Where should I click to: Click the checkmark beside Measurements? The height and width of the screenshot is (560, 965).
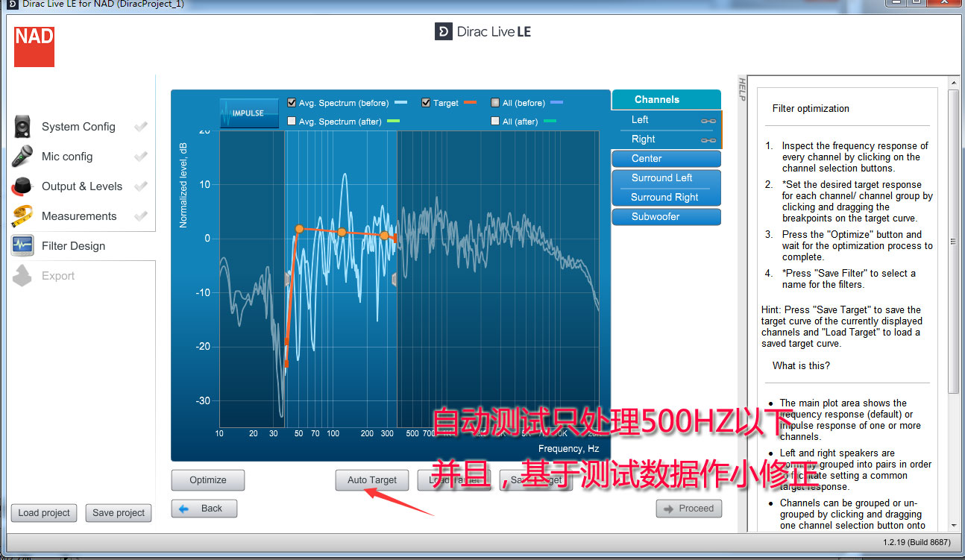[140, 216]
